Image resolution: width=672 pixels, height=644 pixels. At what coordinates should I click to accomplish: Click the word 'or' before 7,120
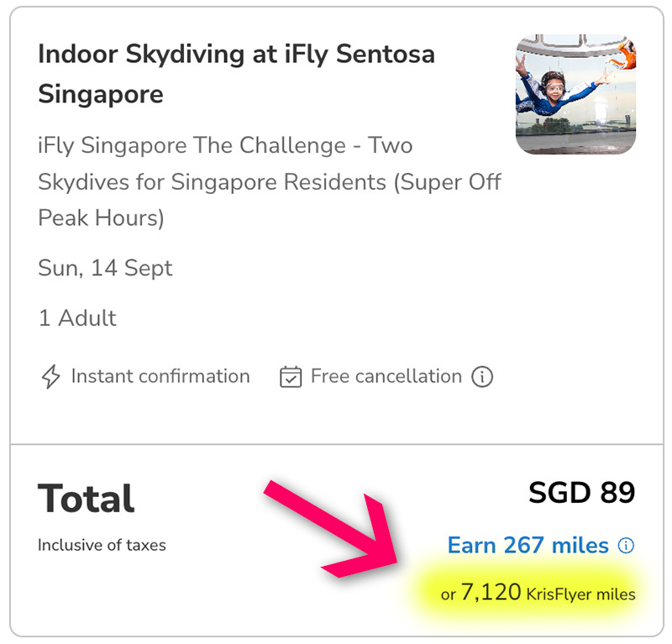point(449,594)
